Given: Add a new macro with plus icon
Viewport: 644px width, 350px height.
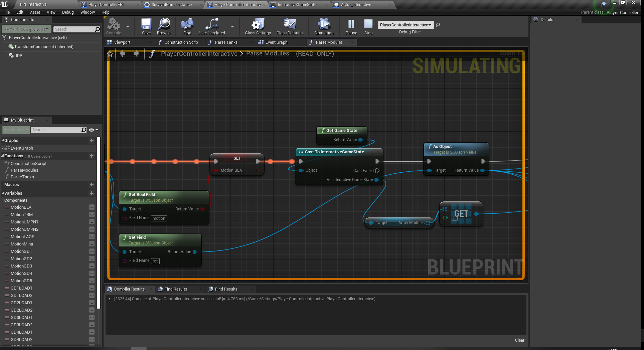Looking at the screenshot, I should [x=92, y=185].
